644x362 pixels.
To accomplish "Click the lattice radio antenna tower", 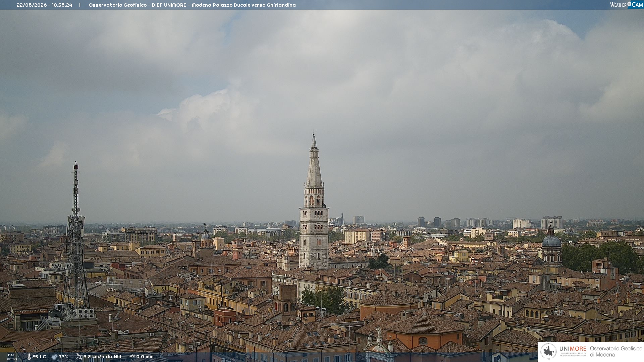I will (76, 241).
